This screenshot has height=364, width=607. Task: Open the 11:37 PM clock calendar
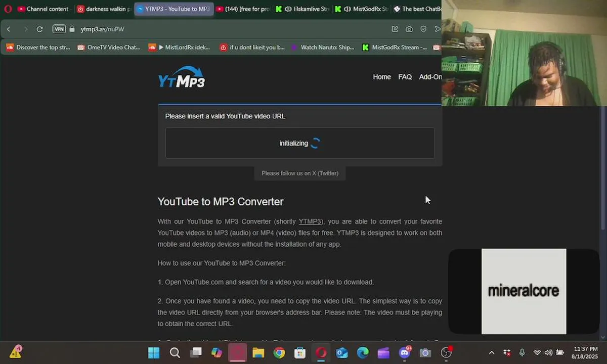point(586,353)
